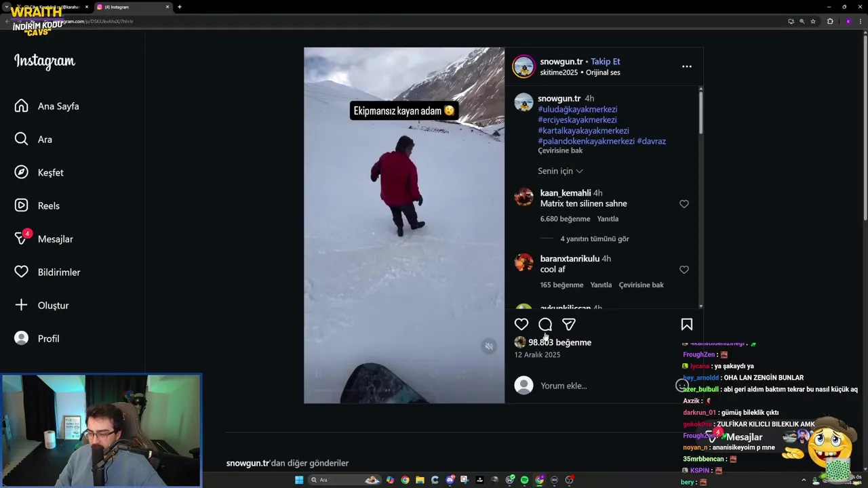This screenshot has width=868, height=488.
Task: Open snowgun.tr username in post header
Action: (561, 62)
